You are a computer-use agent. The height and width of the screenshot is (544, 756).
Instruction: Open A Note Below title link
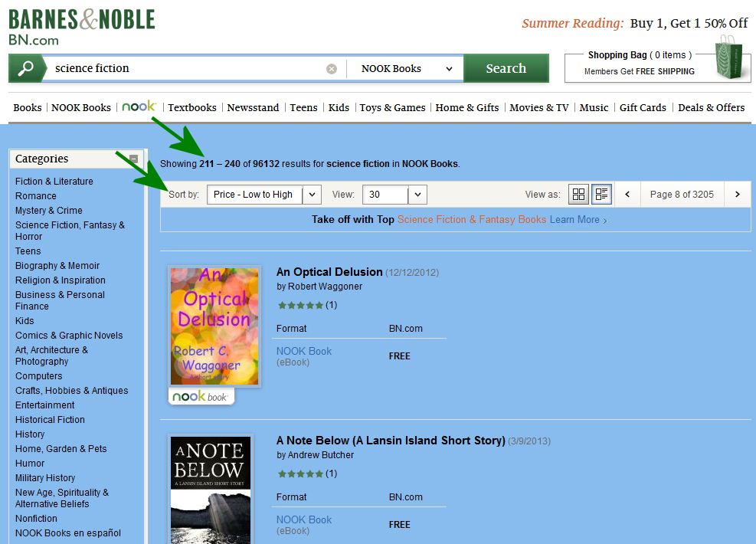(391, 441)
